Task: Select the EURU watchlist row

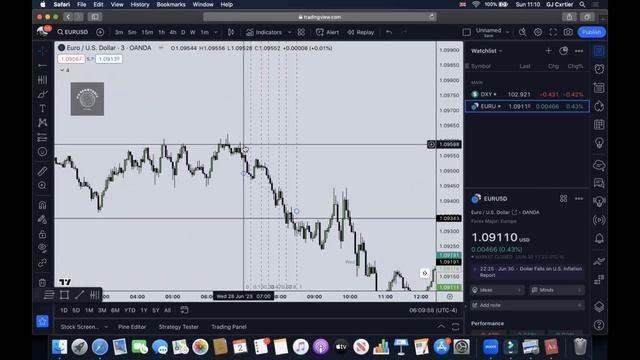Action: (527, 106)
